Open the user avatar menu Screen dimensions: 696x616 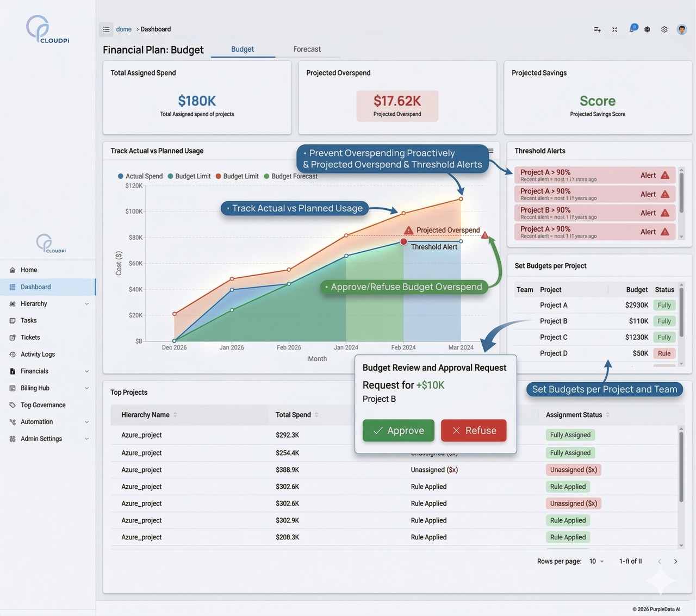pyautogui.click(x=682, y=29)
